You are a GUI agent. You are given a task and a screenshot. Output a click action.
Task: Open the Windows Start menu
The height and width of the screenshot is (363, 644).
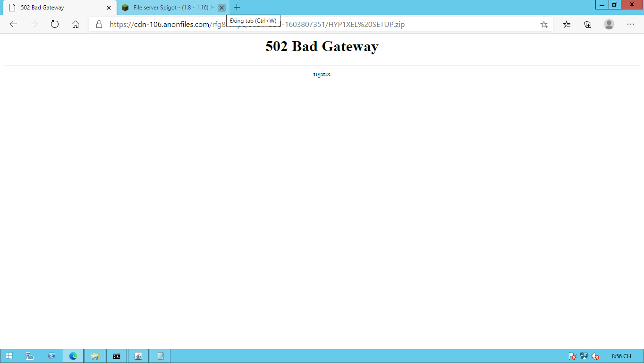[x=9, y=356]
